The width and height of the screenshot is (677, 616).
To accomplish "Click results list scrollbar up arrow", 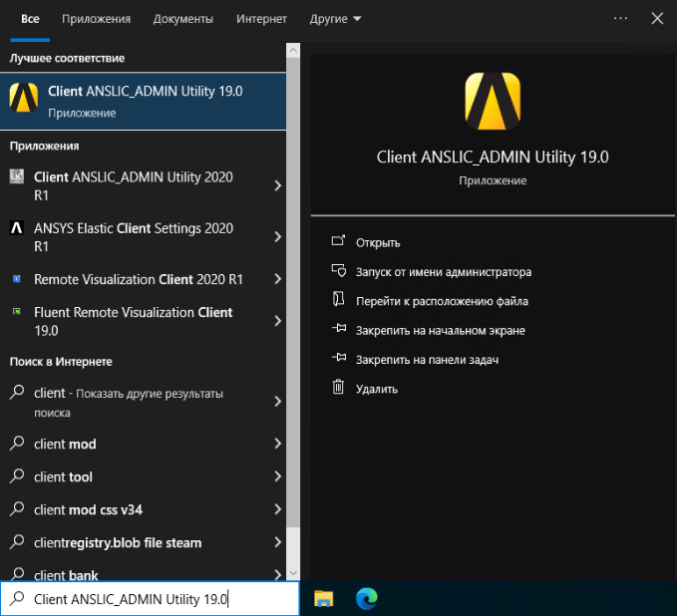I will (x=293, y=51).
